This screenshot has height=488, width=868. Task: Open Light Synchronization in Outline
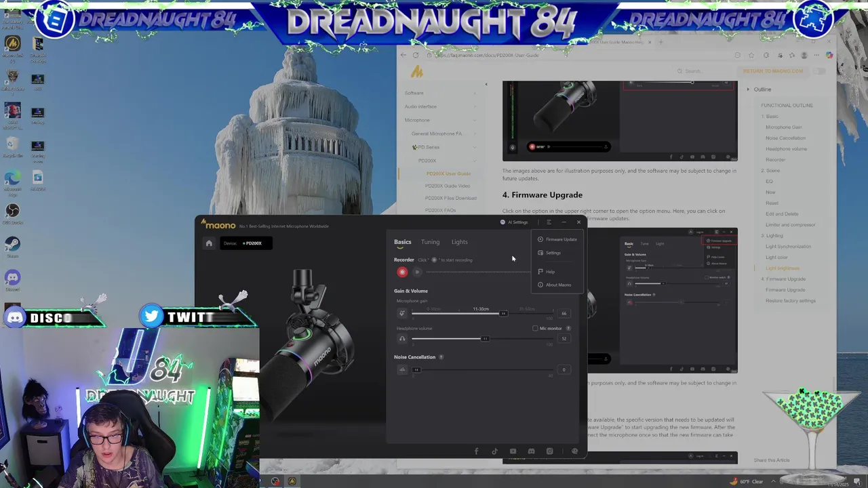point(788,247)
